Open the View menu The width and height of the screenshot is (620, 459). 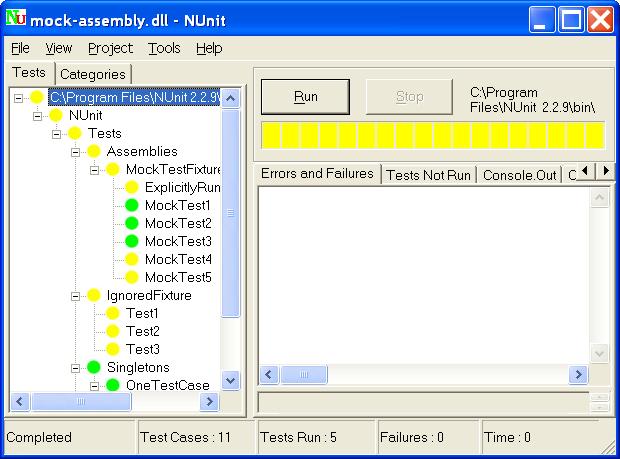(59, 48)
